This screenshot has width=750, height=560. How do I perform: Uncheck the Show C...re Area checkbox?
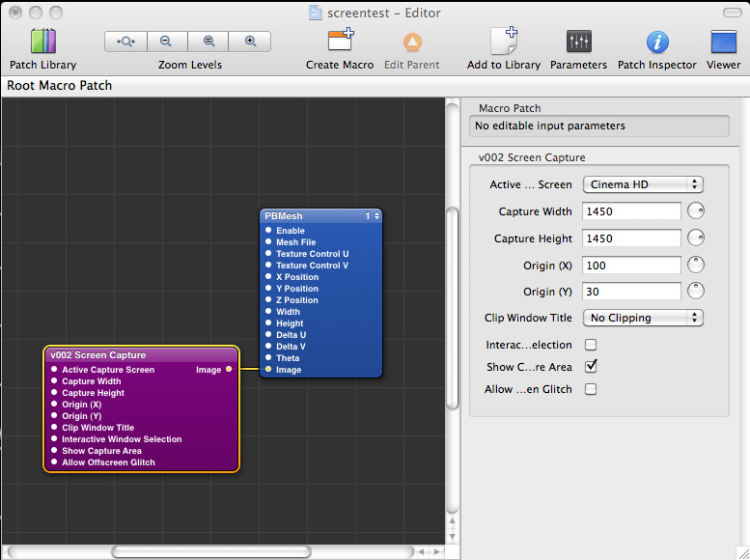pos(591,367)
